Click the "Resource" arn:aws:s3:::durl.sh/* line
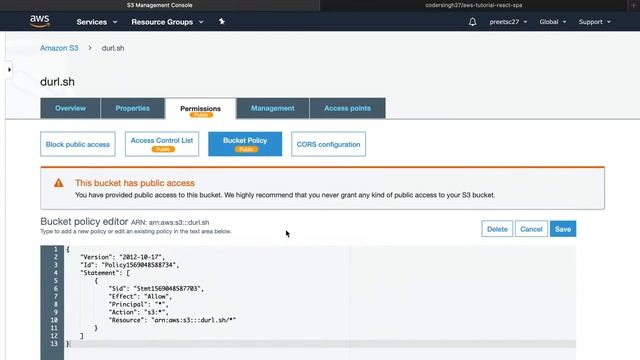 pos(172,320)
